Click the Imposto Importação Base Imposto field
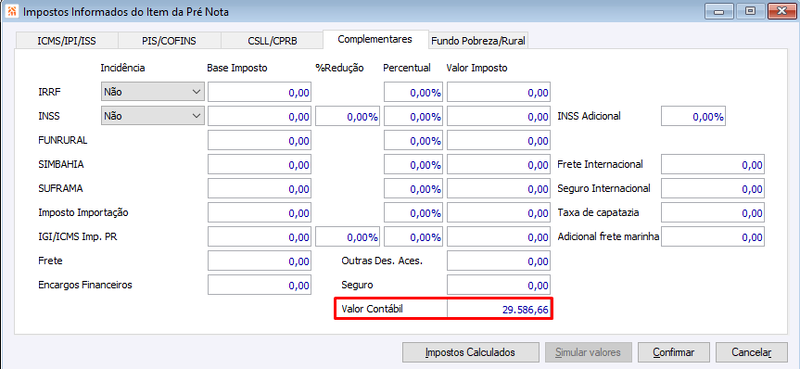This screenshot has height=369, width=800. click(260, 212)
